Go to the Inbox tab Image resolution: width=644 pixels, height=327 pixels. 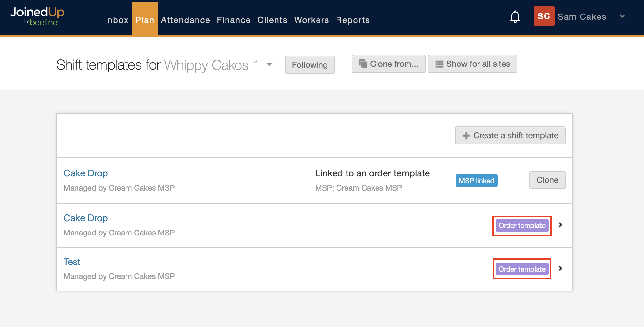[116, 20]
